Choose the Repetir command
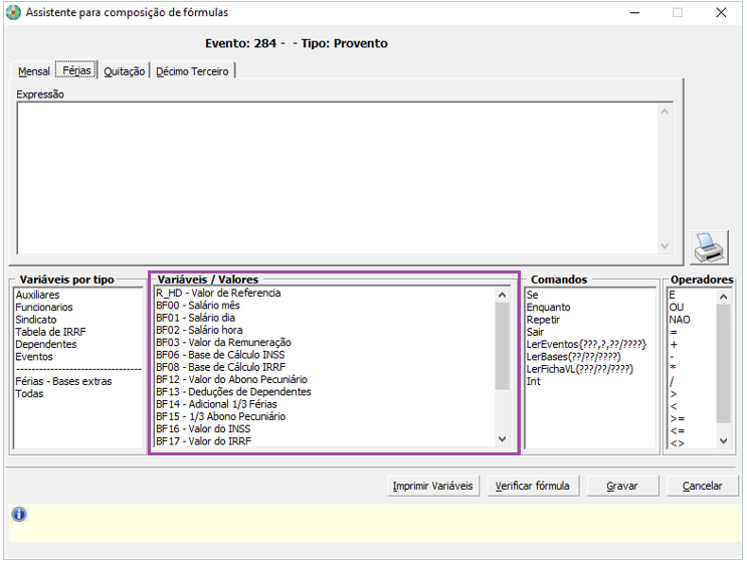747x564 pixels. 543,320
